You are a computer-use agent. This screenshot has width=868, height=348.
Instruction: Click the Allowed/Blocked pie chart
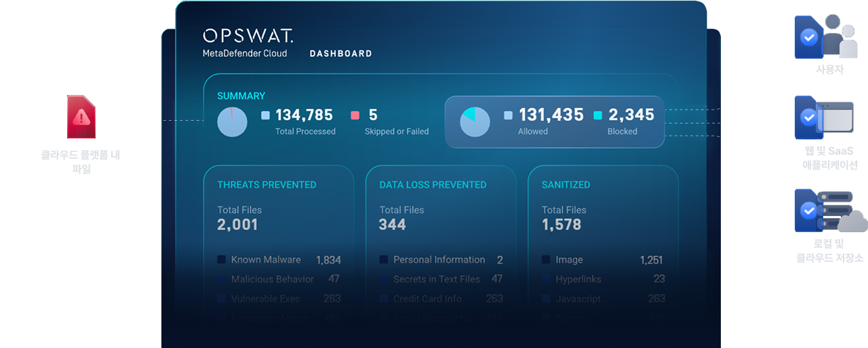point(475,122)
